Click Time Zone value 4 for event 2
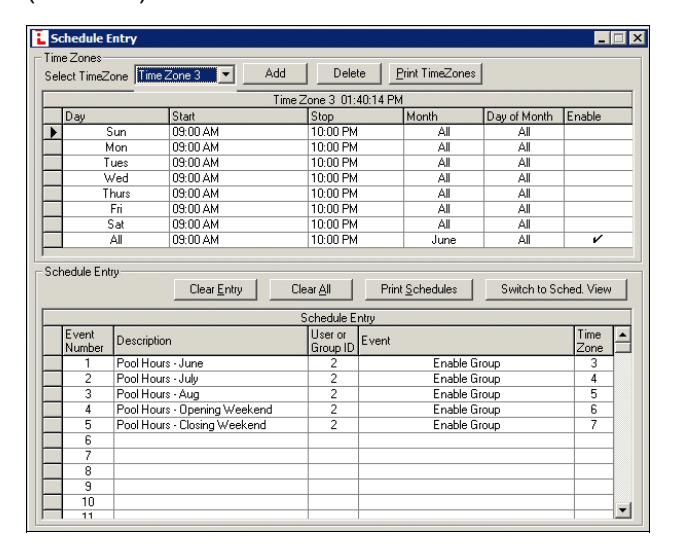 point(594,379)
